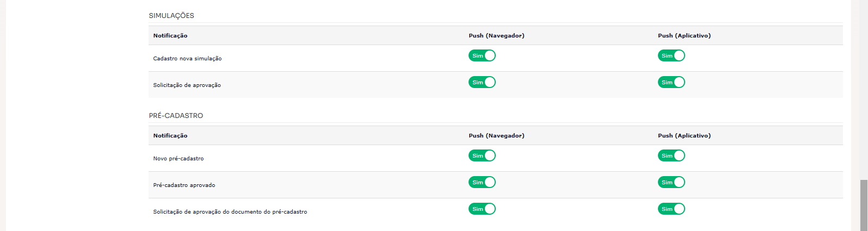Select the Novo pré-cadastro row label

click(178, 158)
